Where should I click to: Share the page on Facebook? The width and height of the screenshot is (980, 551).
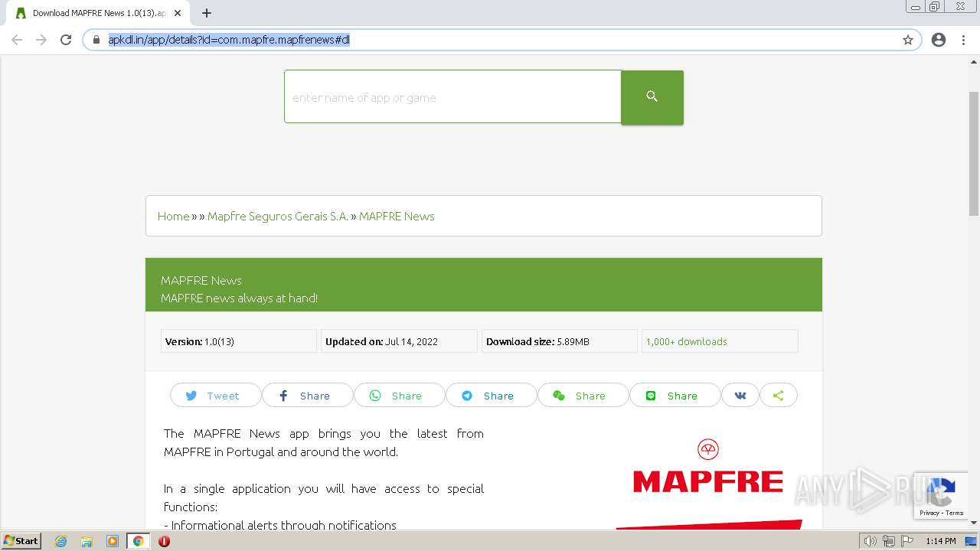[x=307, y=396]
